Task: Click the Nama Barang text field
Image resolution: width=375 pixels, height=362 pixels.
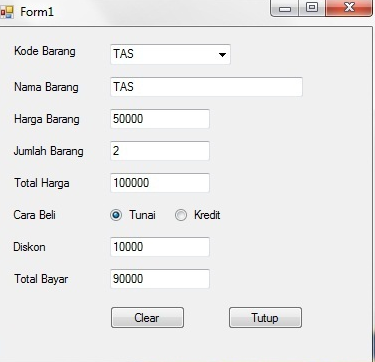Action: coord(206,87)
